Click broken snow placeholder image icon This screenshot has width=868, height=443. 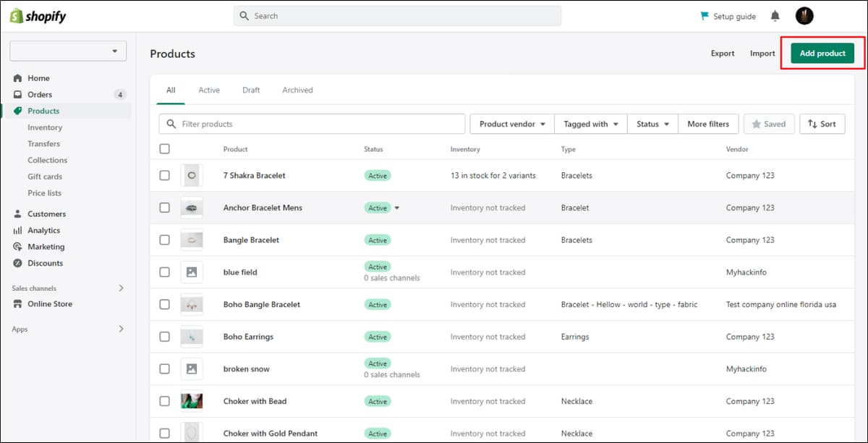[x=192, y=368]
